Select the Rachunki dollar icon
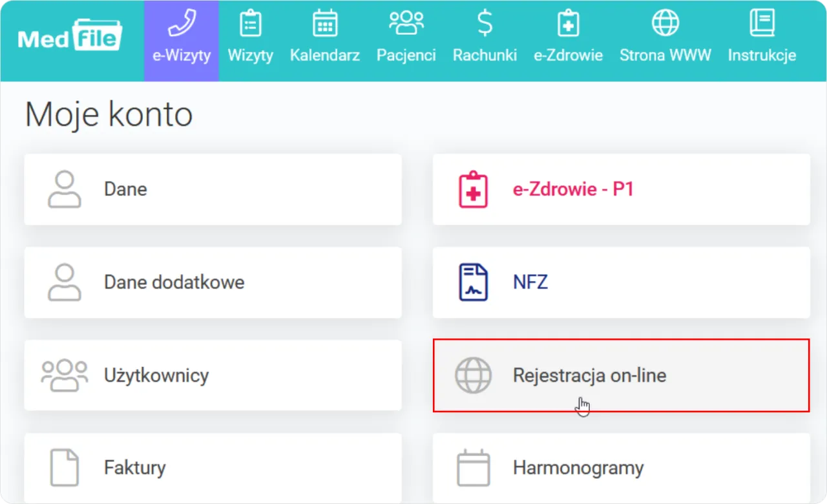This screenshot has height=504, width=827. 485,24
